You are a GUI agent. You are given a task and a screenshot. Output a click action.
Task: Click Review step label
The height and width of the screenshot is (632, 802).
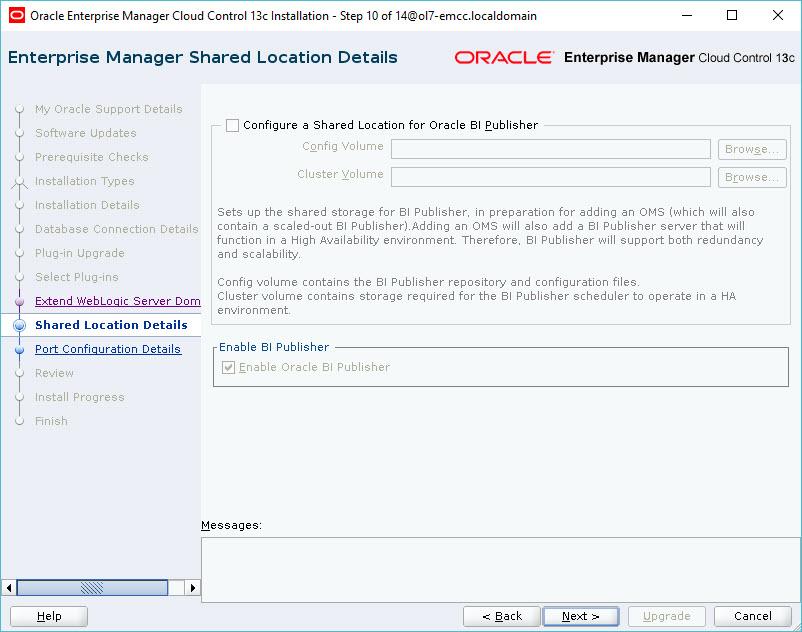(54, 373)
